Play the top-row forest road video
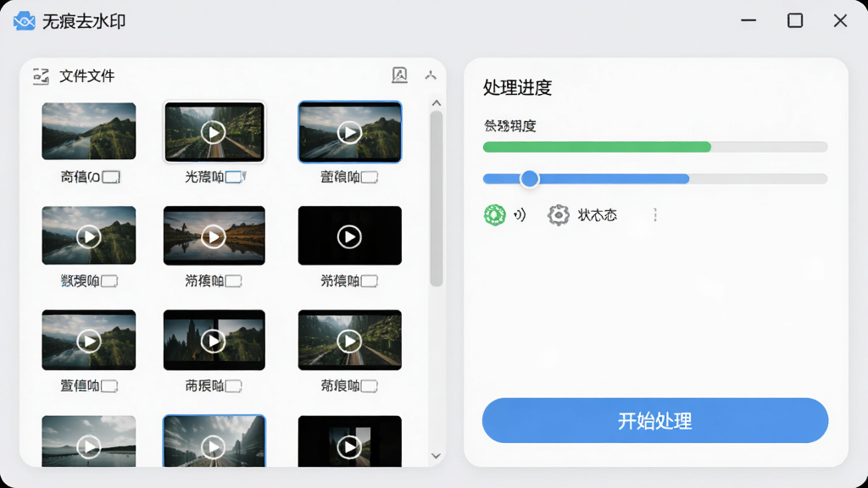The width and height of the screenshot is (868, 488). (214, 132)
